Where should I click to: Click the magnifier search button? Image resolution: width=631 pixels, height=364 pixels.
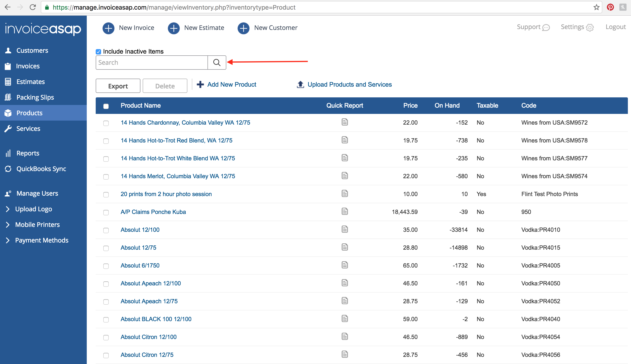pyautogui.click(x=217, y=63)
